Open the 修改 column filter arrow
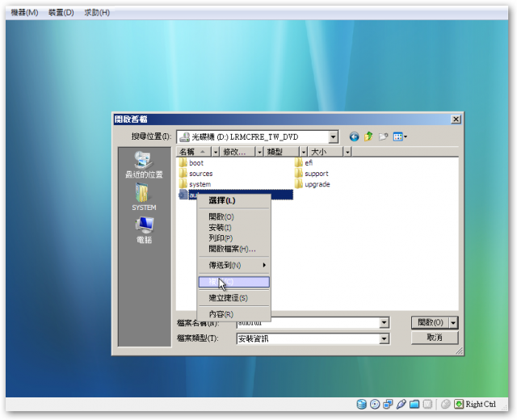 259,152
